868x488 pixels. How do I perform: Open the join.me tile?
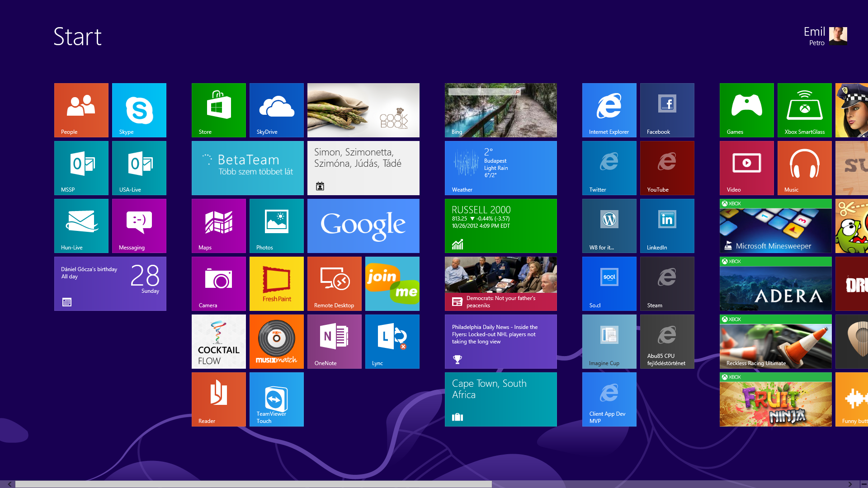pos(392,284)
